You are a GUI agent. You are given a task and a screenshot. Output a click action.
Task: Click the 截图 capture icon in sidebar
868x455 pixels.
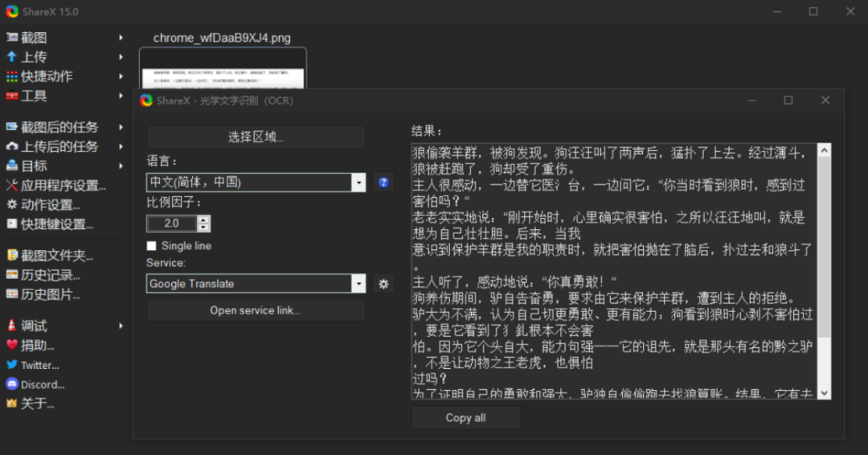coord(12,38)
